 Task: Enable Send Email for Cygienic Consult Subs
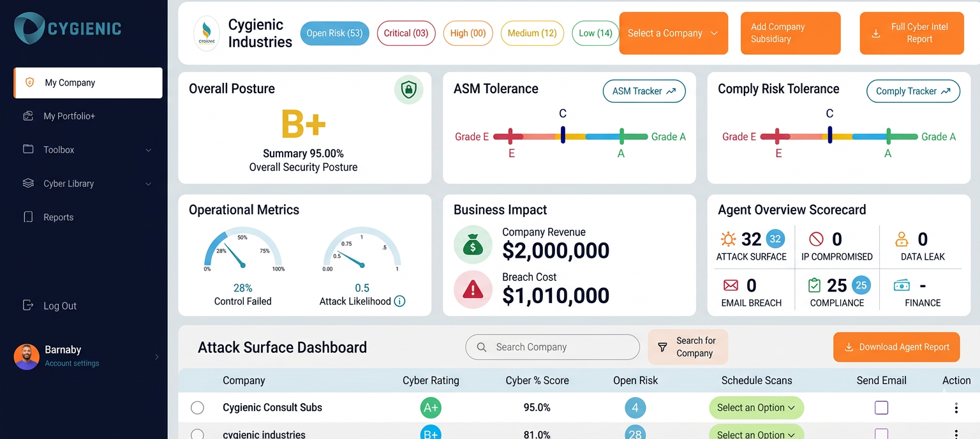click(881, 407)
